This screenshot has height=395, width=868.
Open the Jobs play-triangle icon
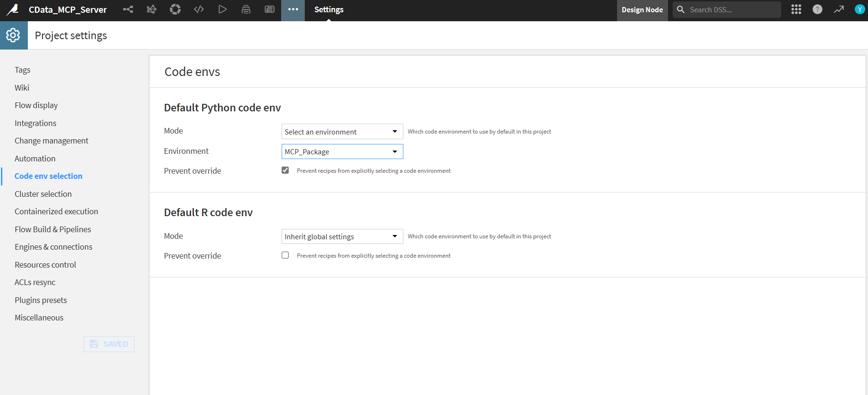[223, 9]
